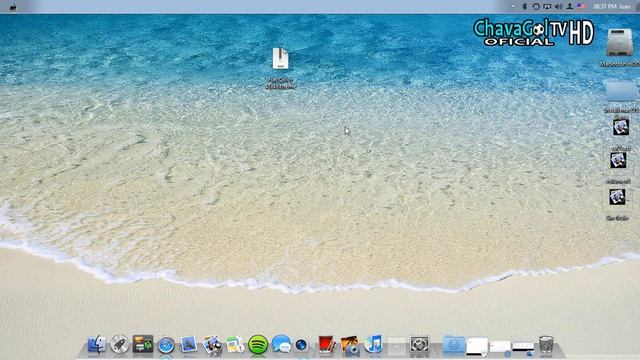Open Mission Control from the dock

[x=143, y=344]
